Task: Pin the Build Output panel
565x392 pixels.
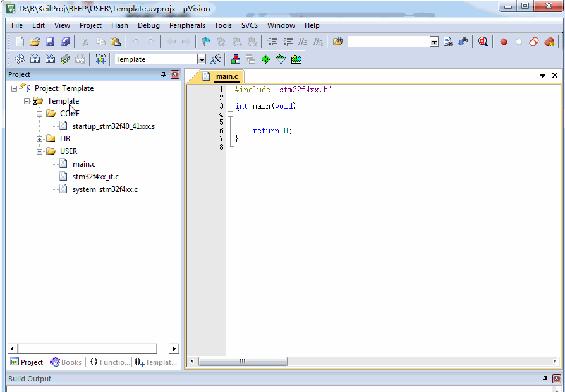Action: coord(545,378)
